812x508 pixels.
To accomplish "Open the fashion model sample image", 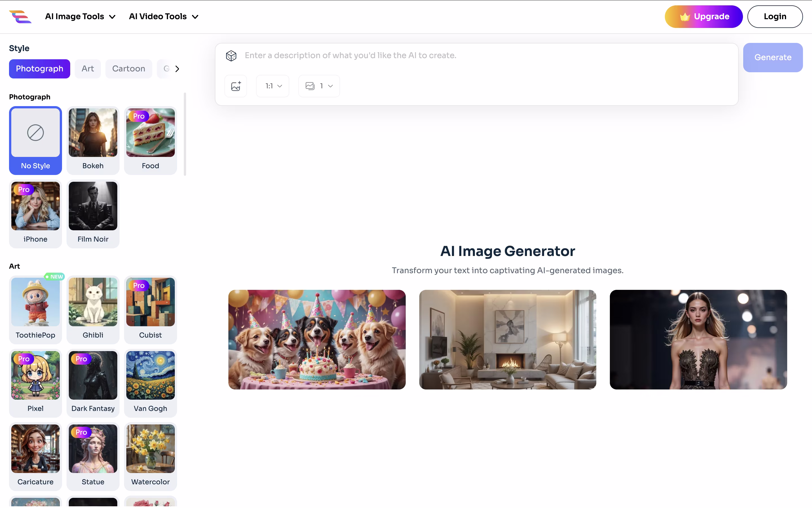I will pos(698,340).
